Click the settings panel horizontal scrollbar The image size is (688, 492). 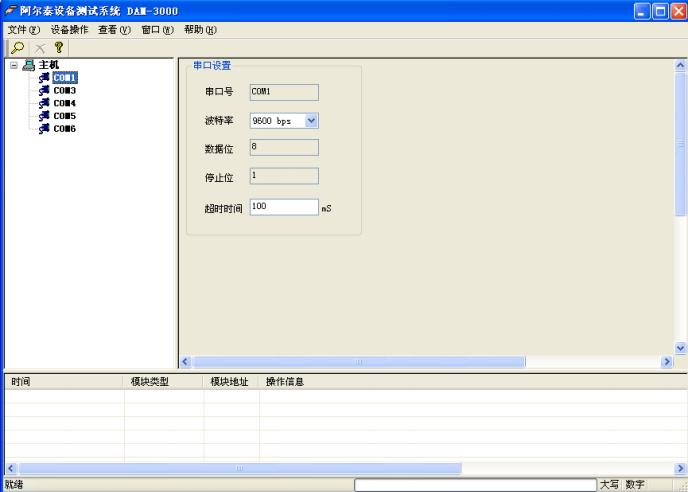coord(359,361)
